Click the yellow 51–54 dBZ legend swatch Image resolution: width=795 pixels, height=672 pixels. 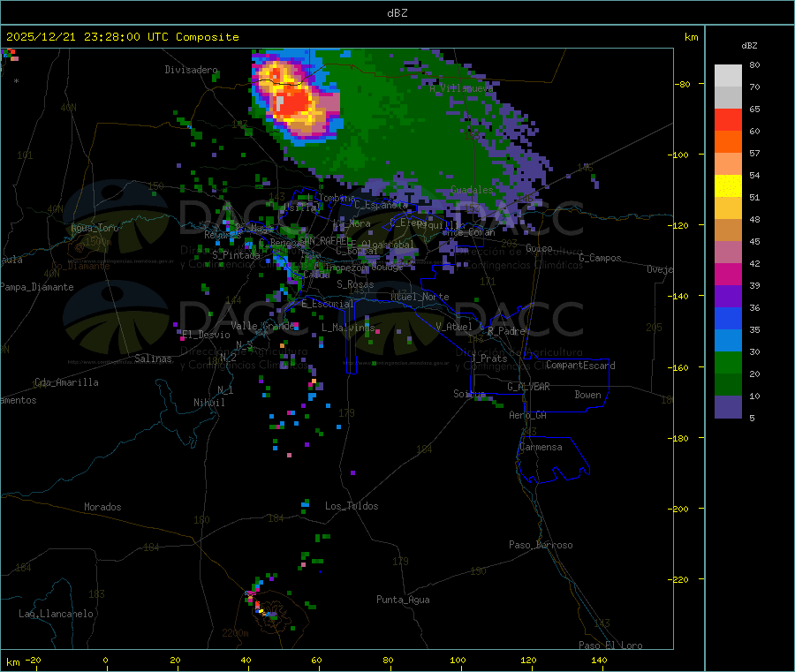[728, 186]
